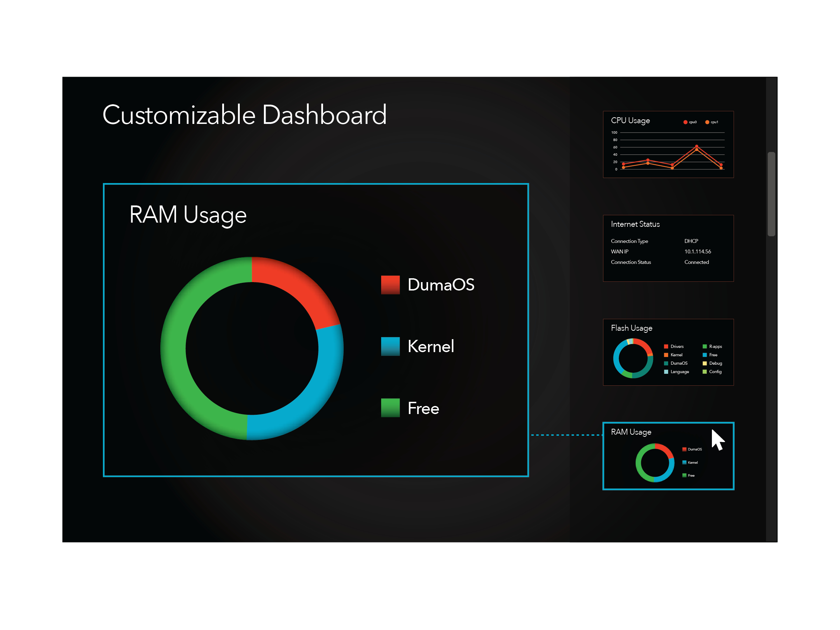This screenshot has height=630, width=840.
Task: Click the 'Kernel' label in large legend
Action: (x=430, y=346)
